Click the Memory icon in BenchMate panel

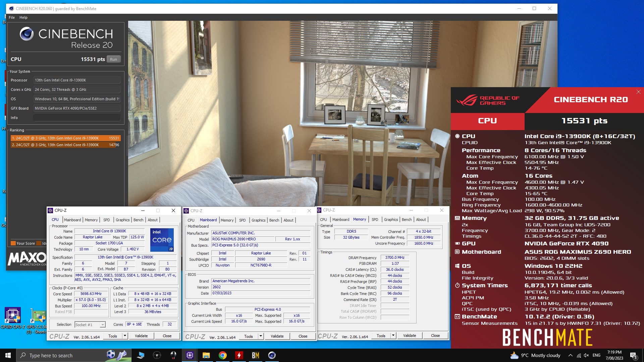tap(457, 218)
